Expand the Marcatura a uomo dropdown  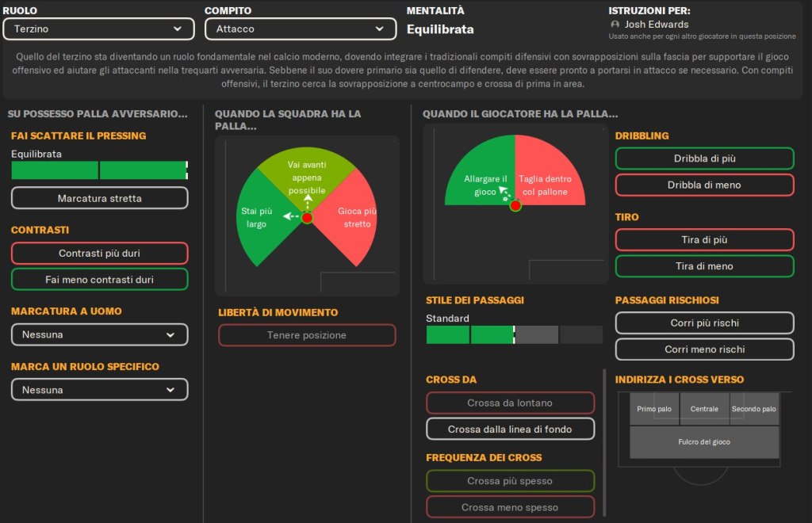[99, 335]
